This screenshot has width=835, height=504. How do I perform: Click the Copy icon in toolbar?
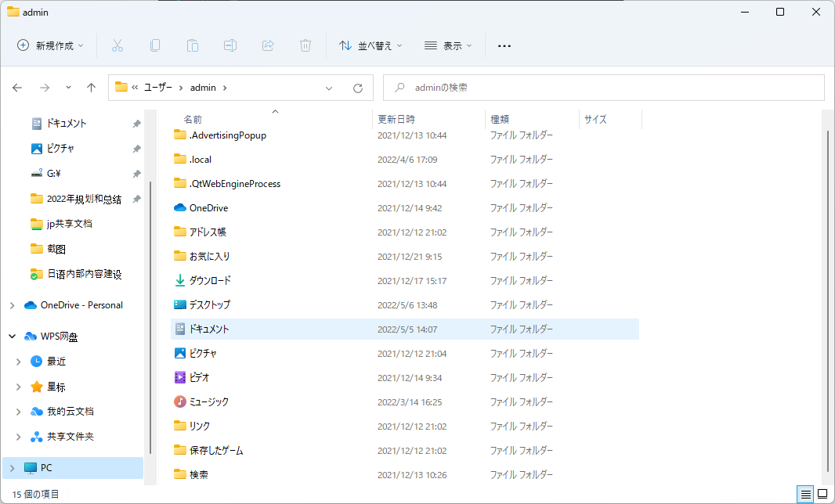tap(155, 45)
